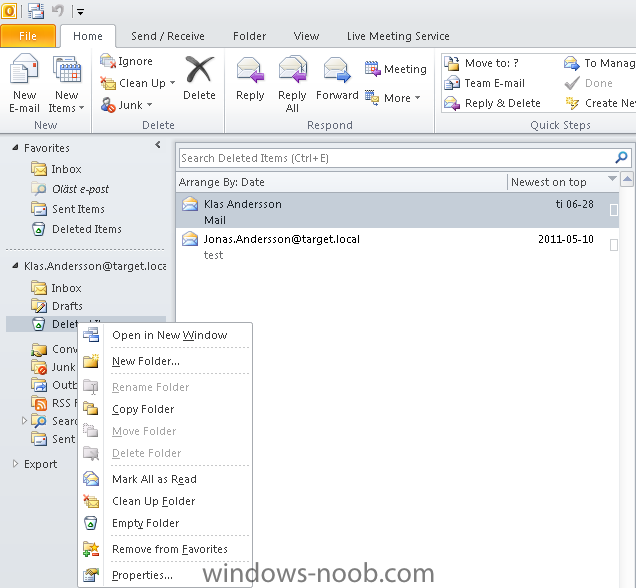Minimize the navigation pane arrow
Image resolution: width=636 pixels, height=588 pixels.
pyautogui.click(x=158, y=144)
